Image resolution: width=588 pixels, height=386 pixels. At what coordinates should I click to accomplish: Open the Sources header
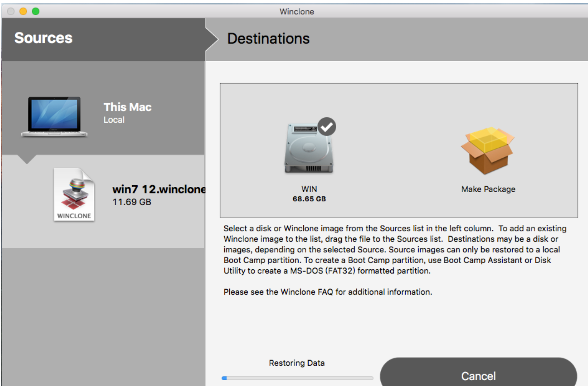pyautogui.click(x=43, y=38)
